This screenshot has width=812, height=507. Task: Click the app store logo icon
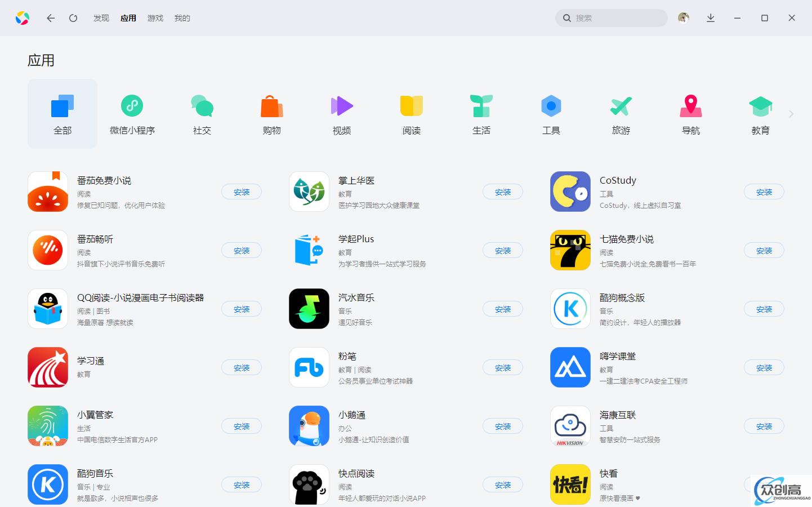tap(23, 18)
